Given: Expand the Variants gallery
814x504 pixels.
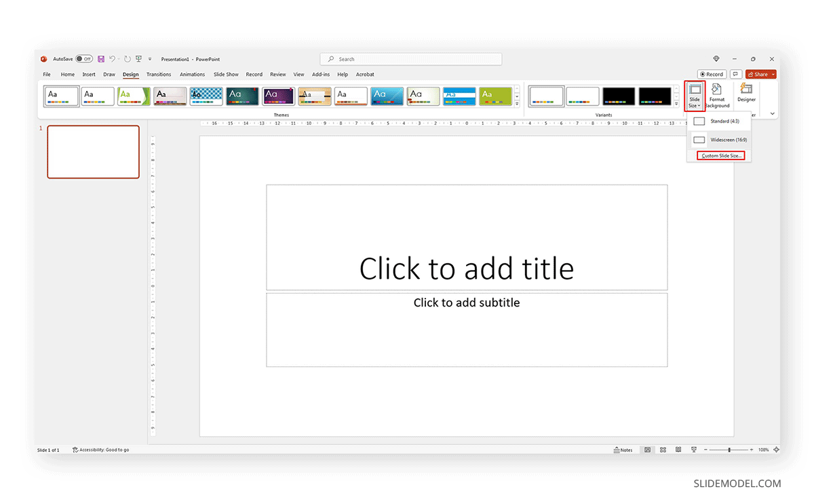Looking at the screenshot, I should (676, 104).
